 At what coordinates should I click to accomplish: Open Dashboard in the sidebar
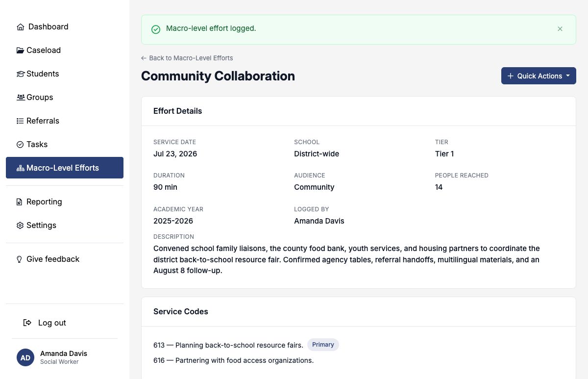65,26
